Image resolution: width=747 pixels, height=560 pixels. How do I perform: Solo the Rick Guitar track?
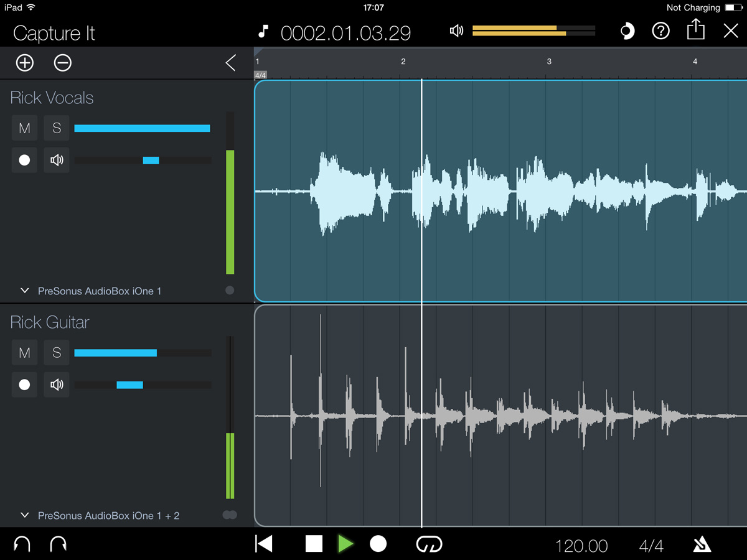[x=57, y=353]
